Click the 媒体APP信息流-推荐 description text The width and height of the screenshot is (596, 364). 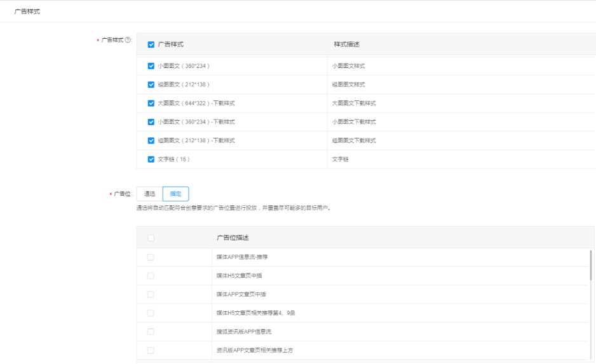(x=242, y=257)
